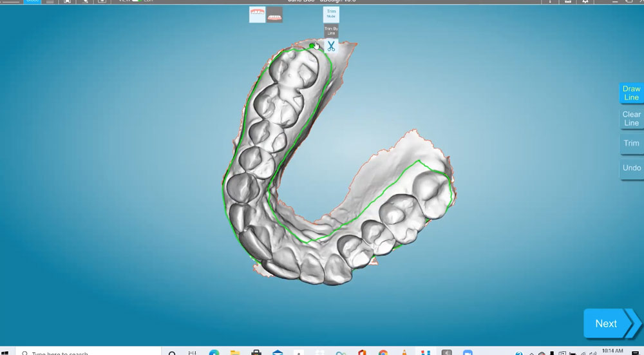Activate the Draw Line tool

coord(631,93)
